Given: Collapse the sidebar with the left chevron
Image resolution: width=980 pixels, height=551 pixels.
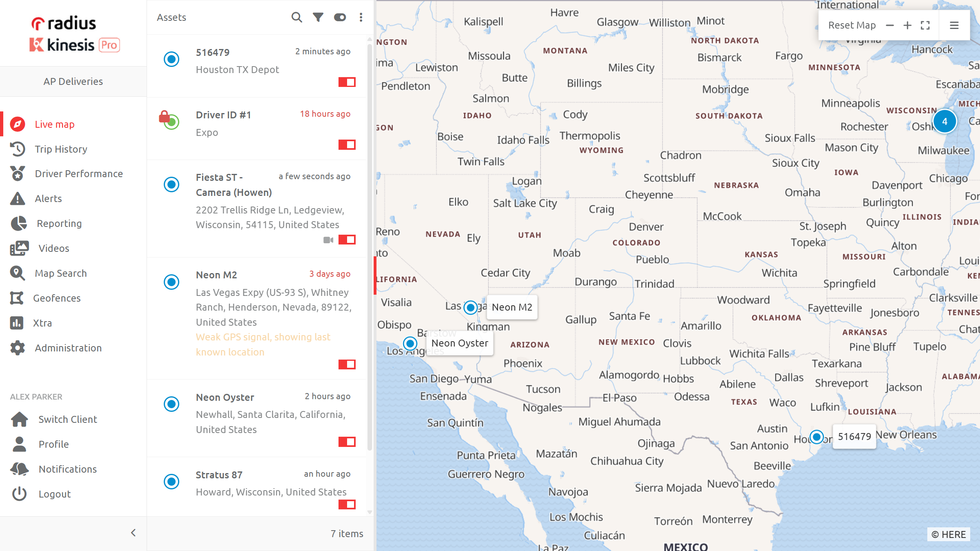Looking at the screenshot, I should pyautogui.click(x=133, y=533).
